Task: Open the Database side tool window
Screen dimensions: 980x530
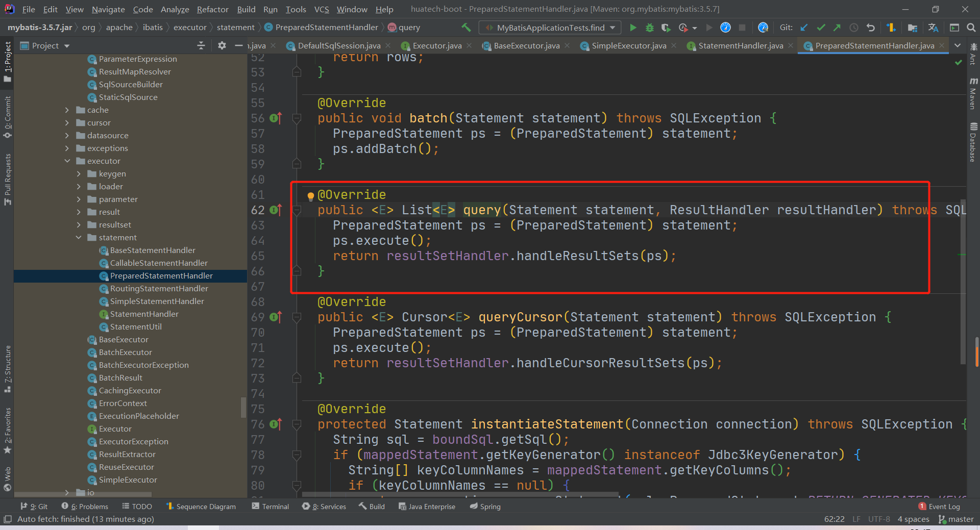Action: 973,142
